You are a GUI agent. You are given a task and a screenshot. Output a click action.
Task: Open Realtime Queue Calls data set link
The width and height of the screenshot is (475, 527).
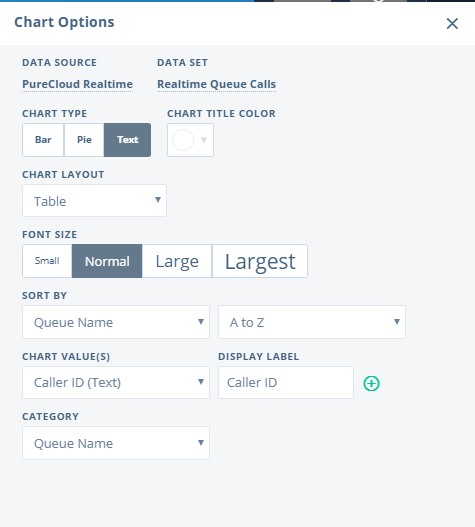click(216, 84)
